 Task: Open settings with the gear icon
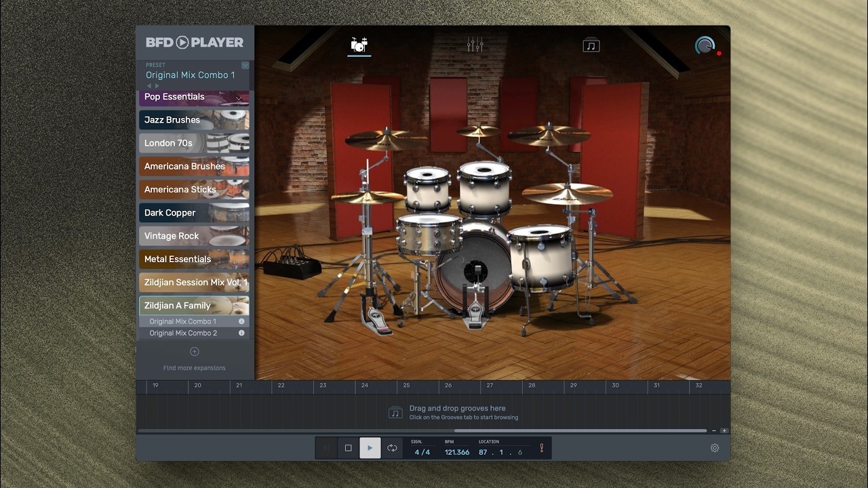click(x=715, y=448)
